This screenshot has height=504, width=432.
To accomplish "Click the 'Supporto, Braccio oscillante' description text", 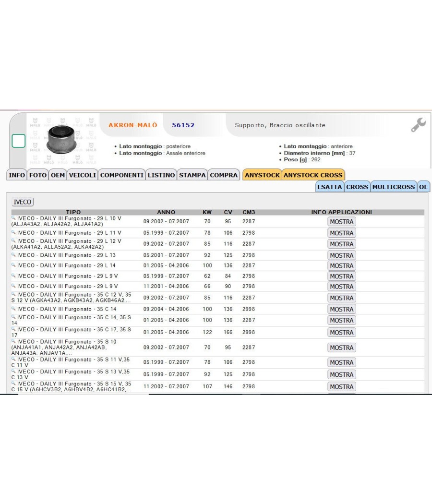I will click(x=280, y=125).
